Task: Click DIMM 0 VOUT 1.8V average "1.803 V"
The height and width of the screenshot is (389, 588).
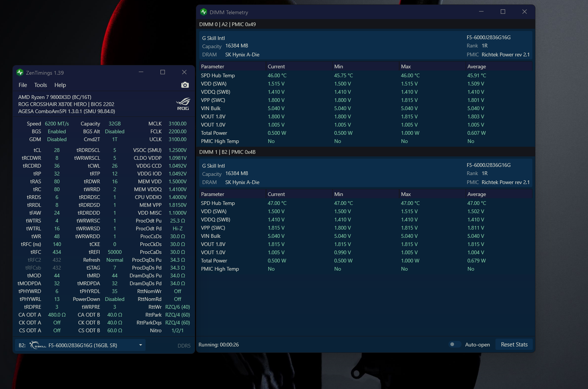Action: click(476, 116)
